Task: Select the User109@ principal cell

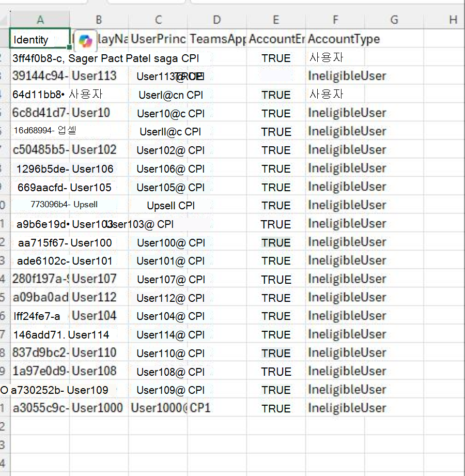Action: 158,390
